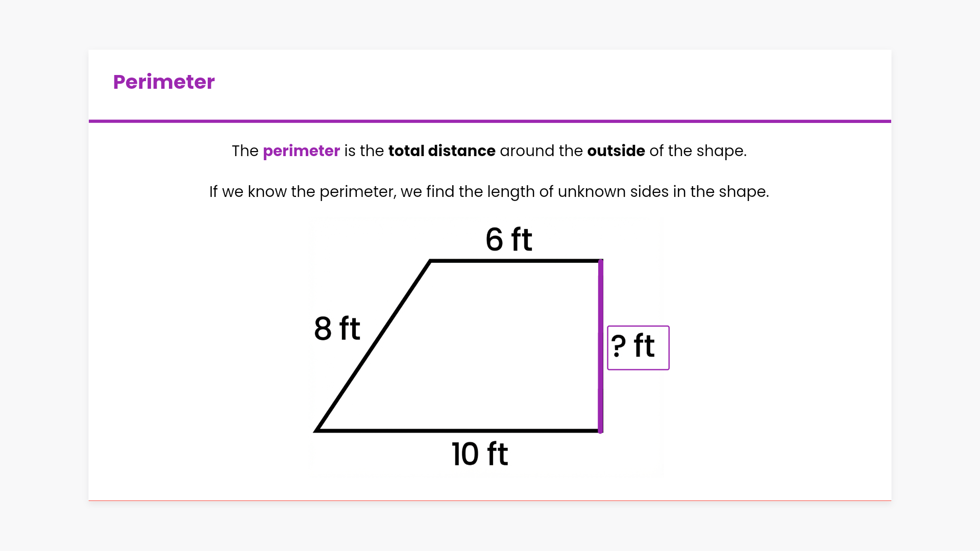The width and height of the screenshot is (980, 551).
Task: Select the "10 ft" bottom side label
Action: [480, 454]
